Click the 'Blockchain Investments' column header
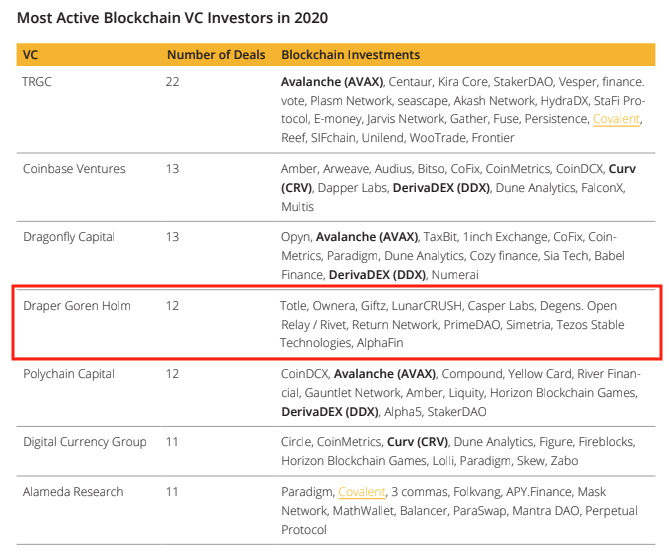Screen dimensions: 669x557 (x=350, y=55)
